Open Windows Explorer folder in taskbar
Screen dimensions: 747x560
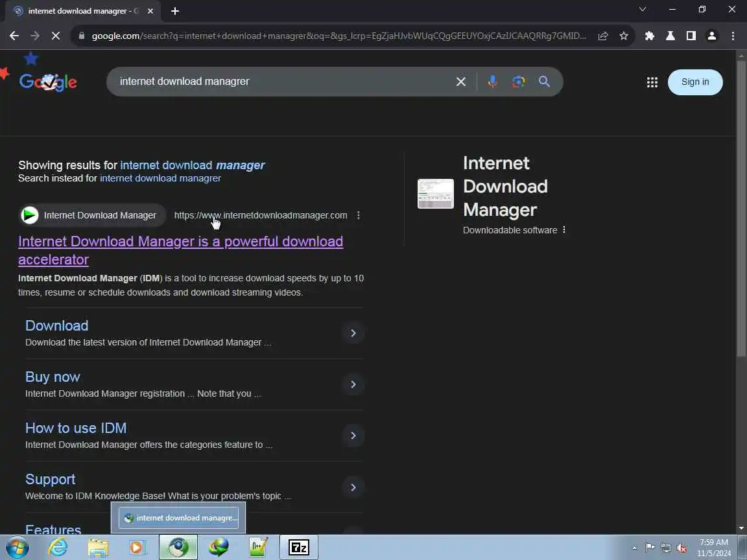coord(98,548)
